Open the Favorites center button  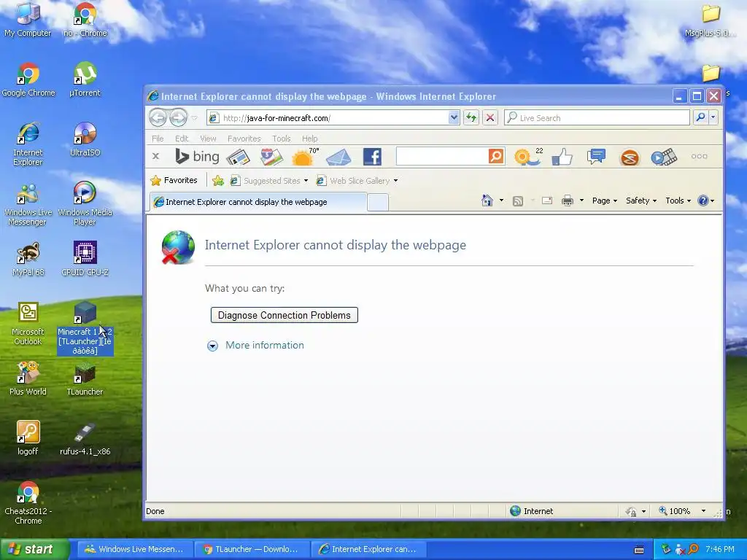[174, 181]
